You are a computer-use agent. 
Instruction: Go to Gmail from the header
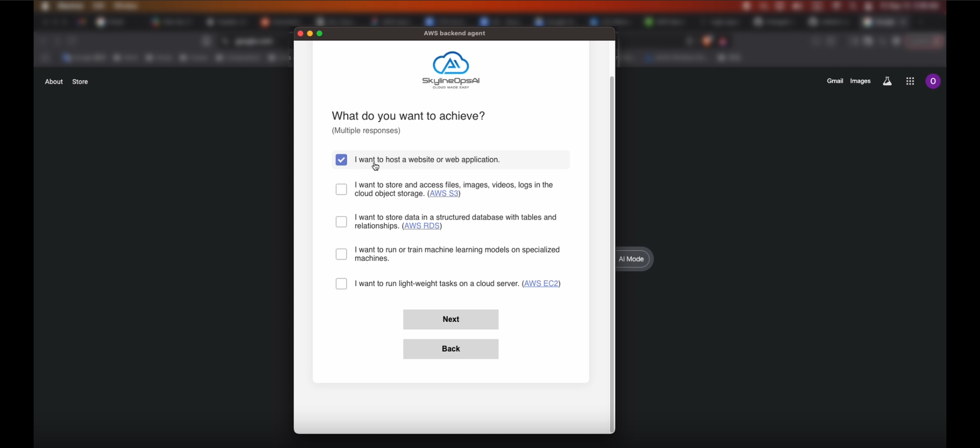click(835, 81)
